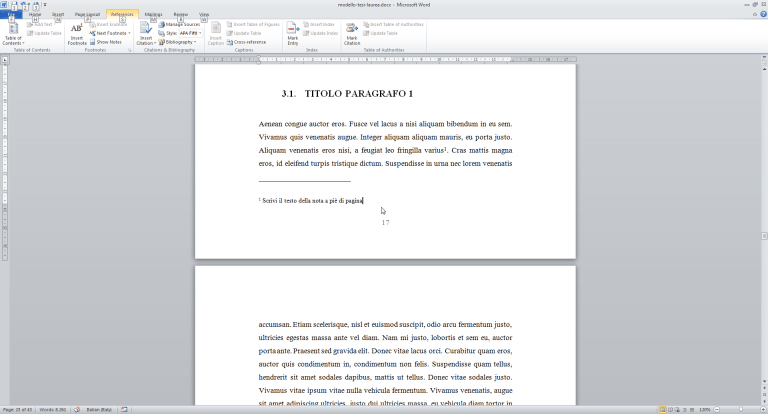The image size is (768, 414).
Task: Switch to Draft view
Action: (x=692, y=410)
